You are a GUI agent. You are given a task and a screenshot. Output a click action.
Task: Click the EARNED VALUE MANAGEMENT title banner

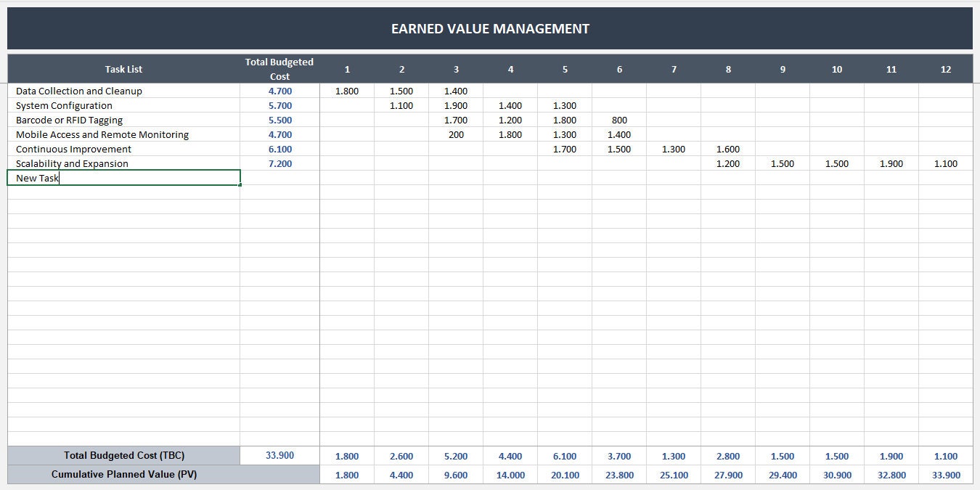click(490, 28)
